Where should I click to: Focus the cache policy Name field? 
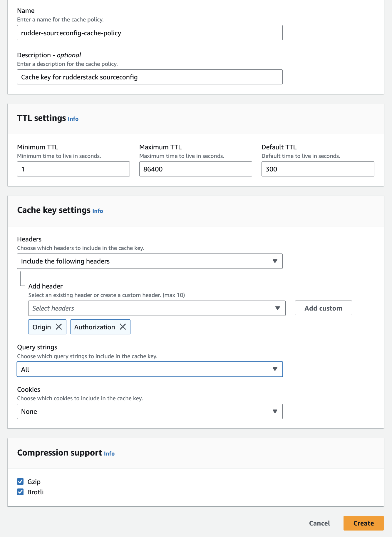pos(150,33)
